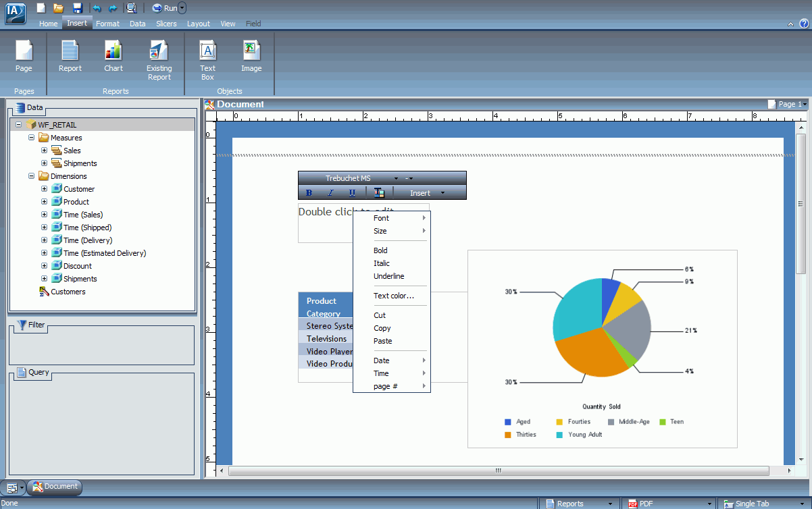Viewport: 812px width, 509px height.
Task: Open the PDF output format dropdown
Action: click(x=669, y=504)
